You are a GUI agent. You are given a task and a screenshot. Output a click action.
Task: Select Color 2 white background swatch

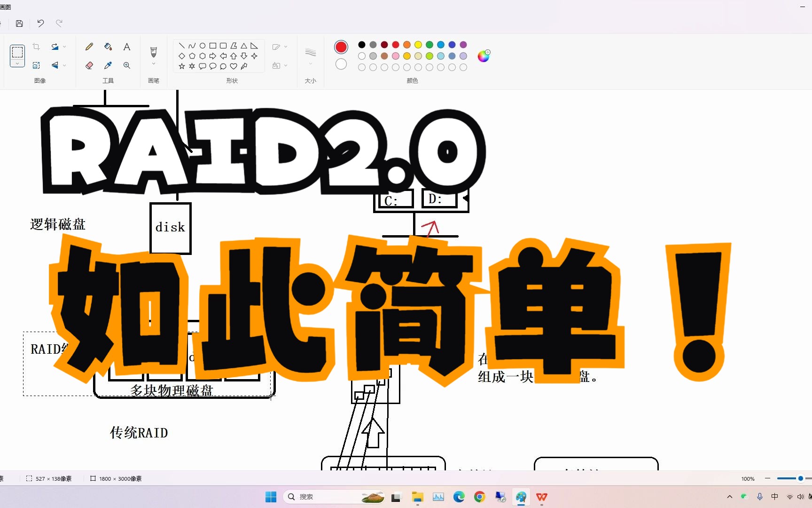pyautogui.click(x=341, y=64)
